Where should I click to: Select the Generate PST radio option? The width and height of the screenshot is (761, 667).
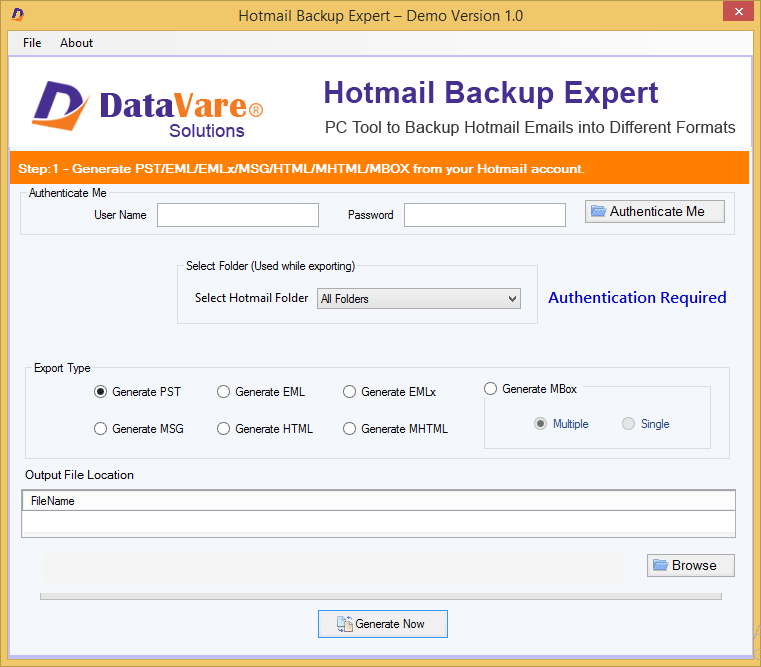100,392
